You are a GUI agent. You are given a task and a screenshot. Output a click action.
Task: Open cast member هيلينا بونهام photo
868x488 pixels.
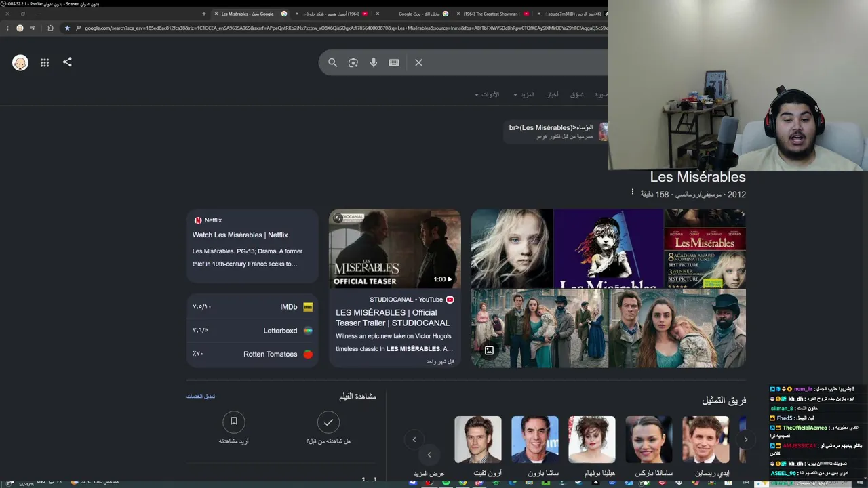pos(592,440)
